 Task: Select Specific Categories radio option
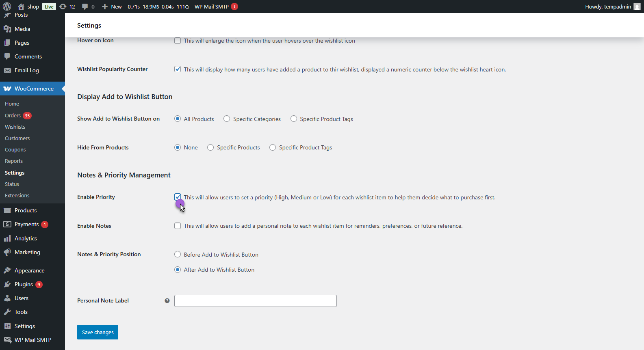(x=227, y=119)
